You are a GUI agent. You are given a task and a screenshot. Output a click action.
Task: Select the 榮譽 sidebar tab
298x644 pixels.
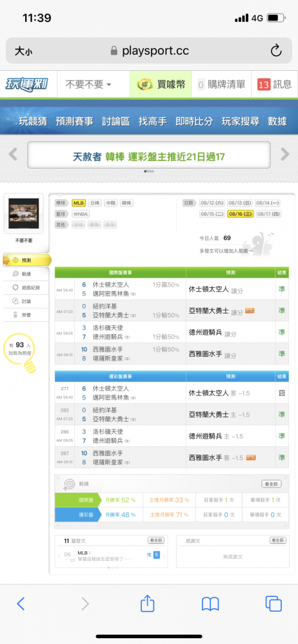click(x=26, y=315)
